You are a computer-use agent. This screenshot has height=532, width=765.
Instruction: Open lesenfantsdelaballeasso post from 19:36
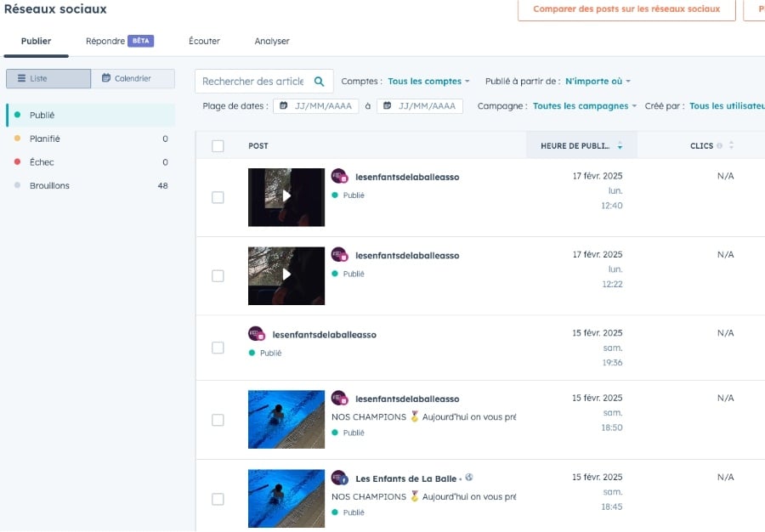324,335
